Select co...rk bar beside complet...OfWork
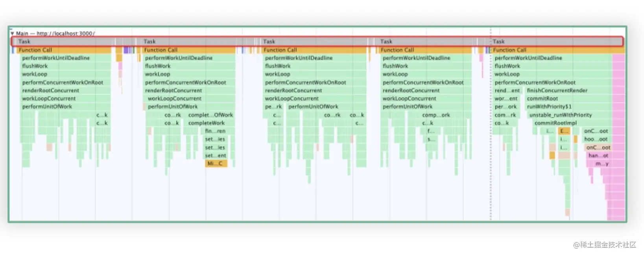644x256 pixels. (x=173, y=115)
